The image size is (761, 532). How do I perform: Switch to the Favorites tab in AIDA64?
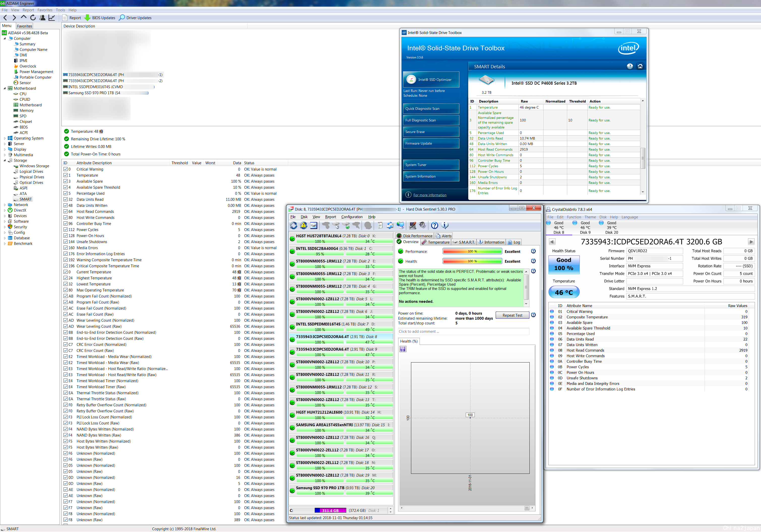(x=24, y=26)
